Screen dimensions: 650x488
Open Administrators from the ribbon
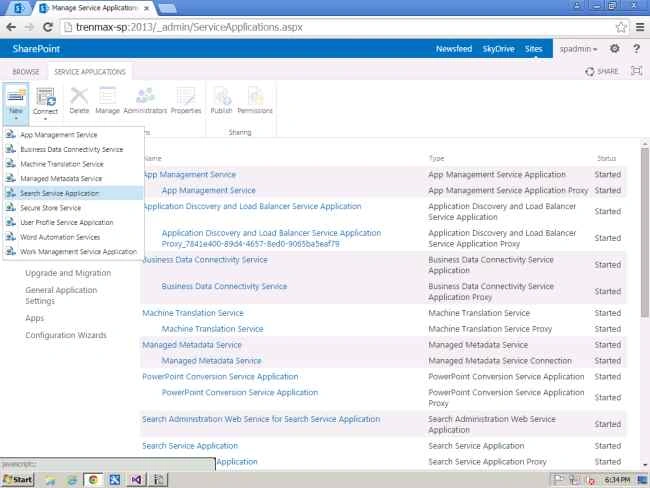point(145,101)
